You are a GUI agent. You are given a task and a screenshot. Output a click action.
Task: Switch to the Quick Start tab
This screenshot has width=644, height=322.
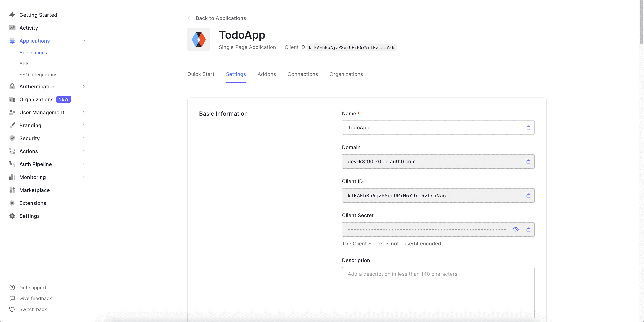(201, 74)
